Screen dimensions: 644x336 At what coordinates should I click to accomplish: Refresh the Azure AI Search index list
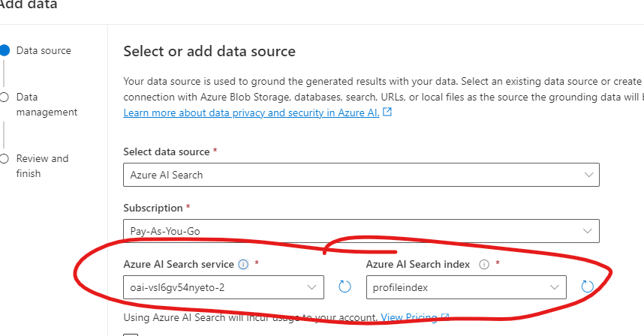(x=587, y=286)
